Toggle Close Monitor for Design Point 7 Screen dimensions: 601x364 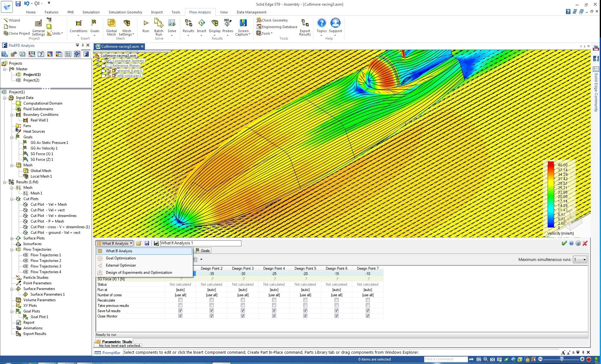click(368, 316)
